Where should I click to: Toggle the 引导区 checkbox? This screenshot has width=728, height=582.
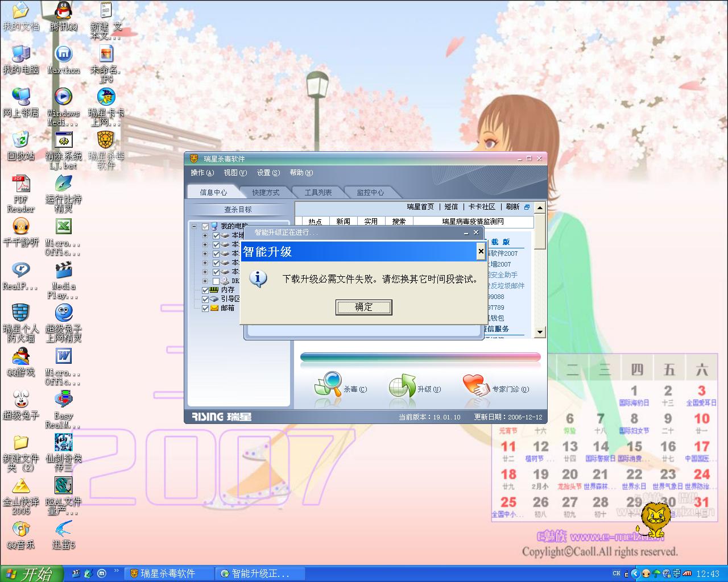click(205, 299)
